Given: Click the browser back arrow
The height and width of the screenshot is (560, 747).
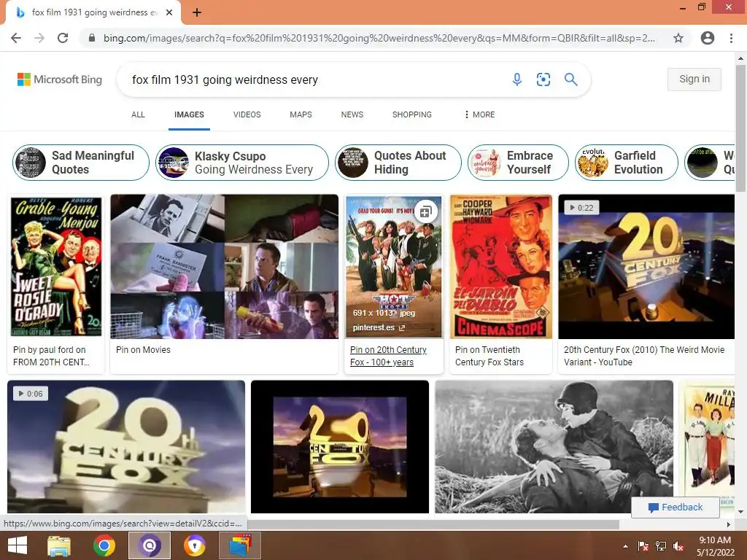Looking at the screenshot, I should tap(16, 38).
